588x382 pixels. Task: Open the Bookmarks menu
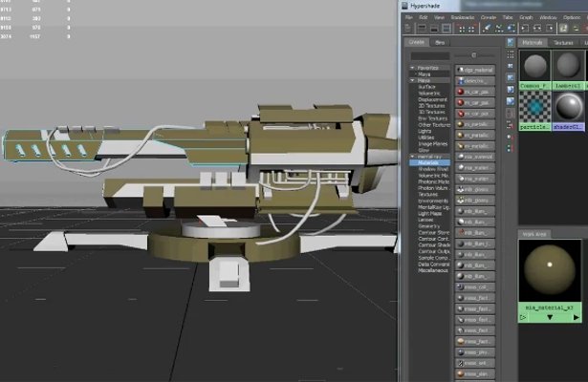click(x=463, y=17)
